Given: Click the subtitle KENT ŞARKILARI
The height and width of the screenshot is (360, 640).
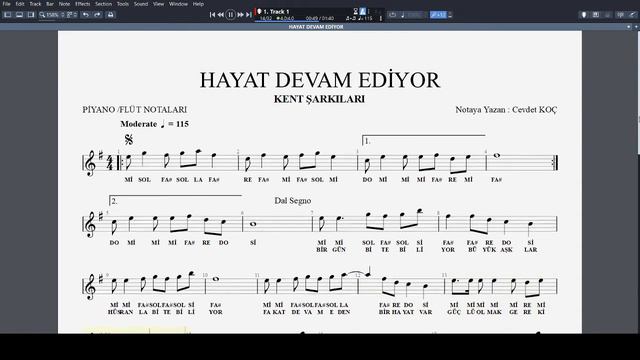Looking at the screenshot, I should 319,99.
